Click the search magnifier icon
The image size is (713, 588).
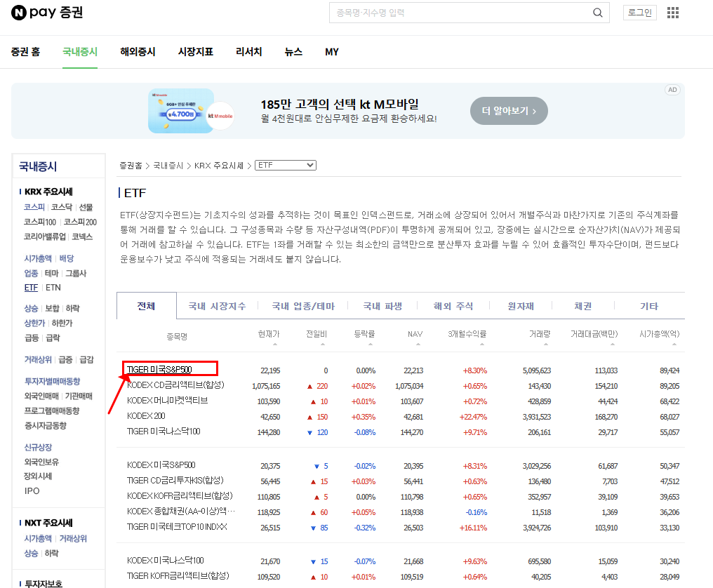(x=597, y=13)
